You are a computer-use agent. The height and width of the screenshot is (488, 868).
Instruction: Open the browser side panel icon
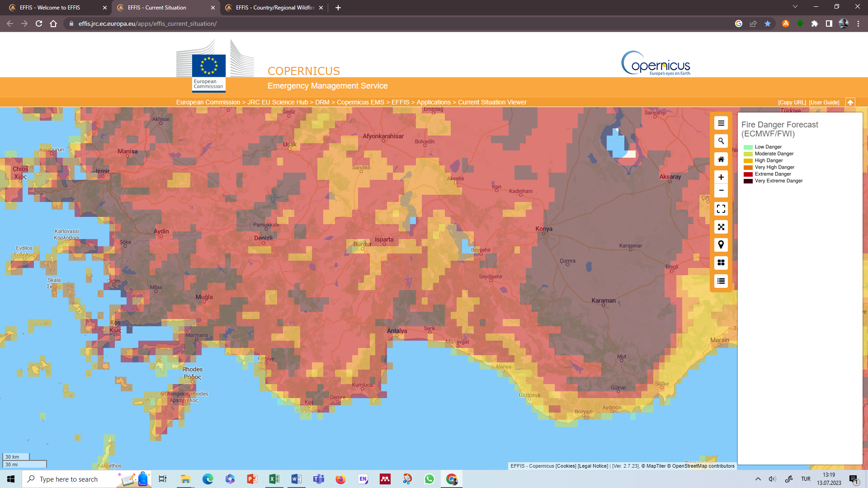pos(829,23)
